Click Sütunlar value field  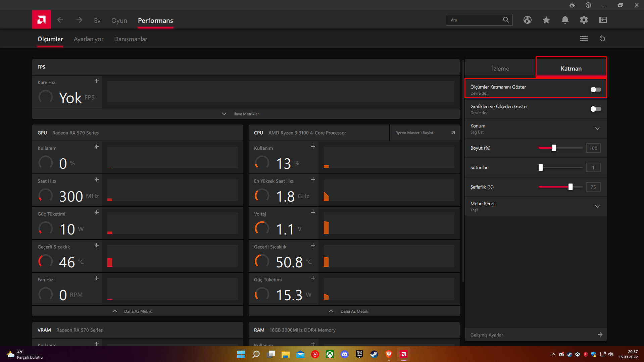click(593, 167)
